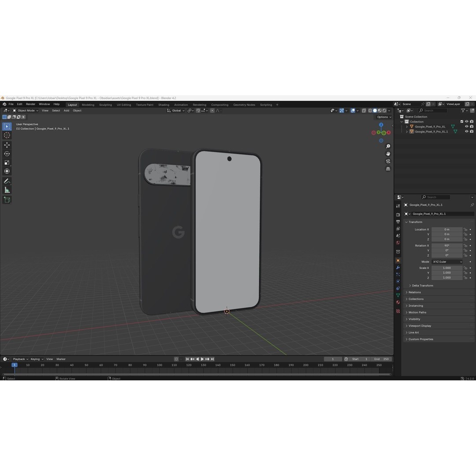
Task: Open the Object Data properties tab
Action: pyautogui.click(x=398, y=295)
